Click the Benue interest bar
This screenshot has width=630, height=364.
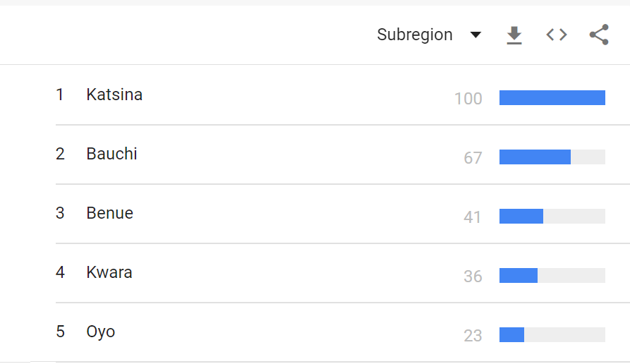click(552, 217)
